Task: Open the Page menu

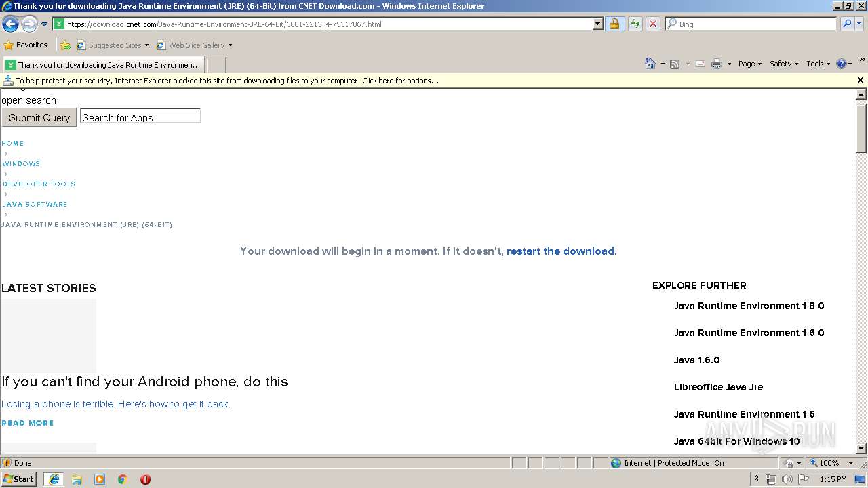Action: pyautogui.click(x=750, y=64)
